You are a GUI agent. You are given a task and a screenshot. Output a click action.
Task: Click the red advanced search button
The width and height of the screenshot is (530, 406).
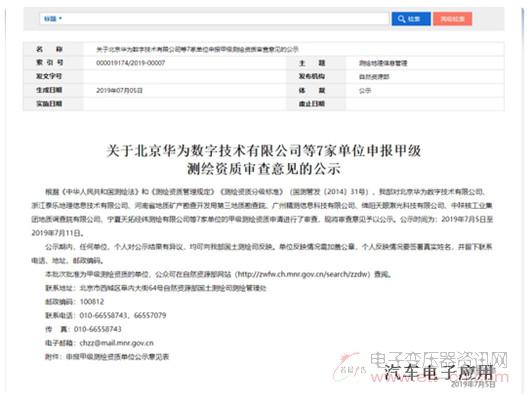(x=452, y=19)
